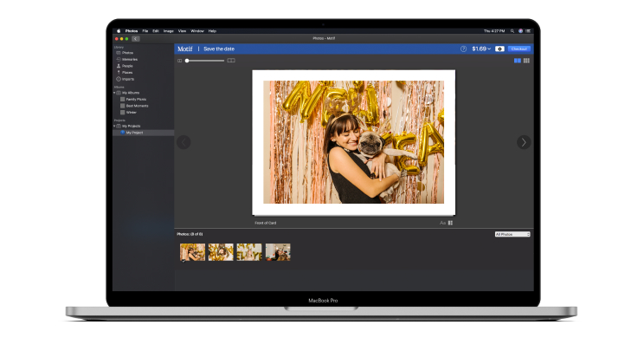644x364 pixels.
Task: Open the text options Aa icon
Action: (442, 223)
